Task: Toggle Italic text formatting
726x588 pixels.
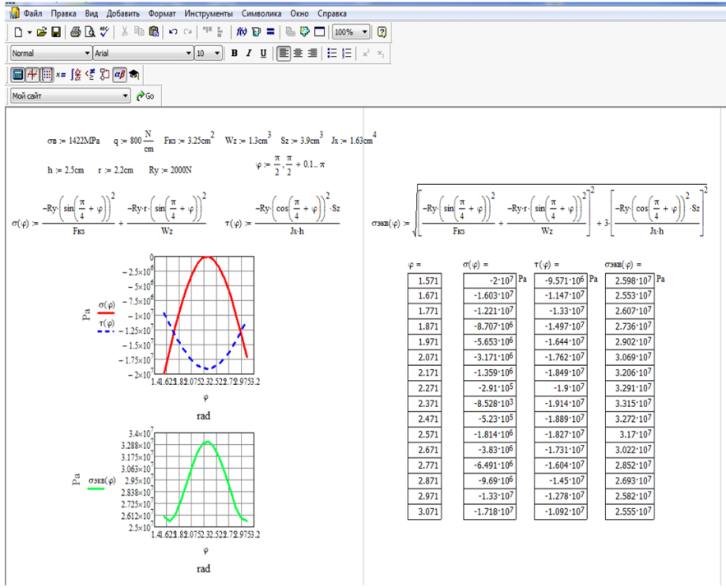Action: [248, 53]
